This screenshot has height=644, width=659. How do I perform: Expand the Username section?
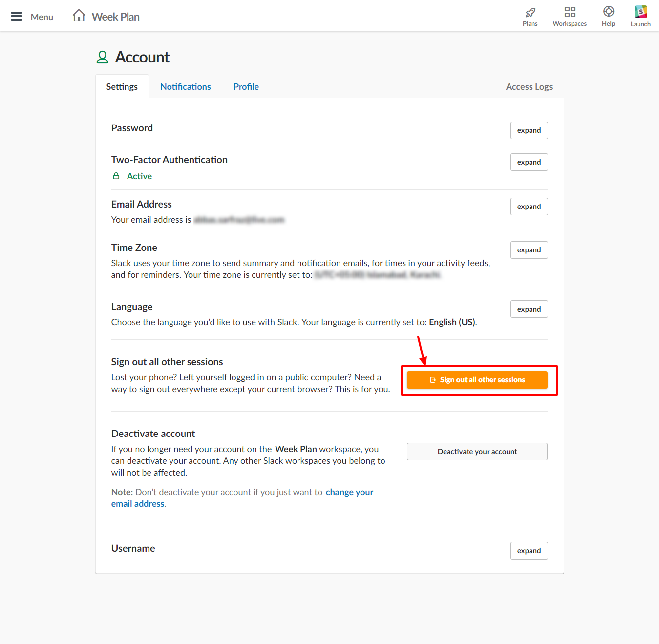point(529,550)
